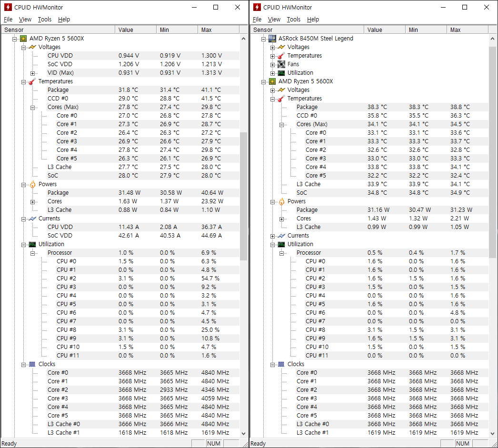This screenshot has height=448, width=498.
Task: Click the Voltages lightning icon in left window
Action: point(32,47)
